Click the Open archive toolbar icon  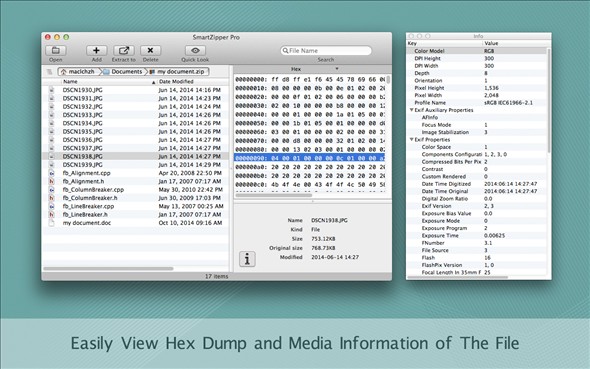coord(56,50)
